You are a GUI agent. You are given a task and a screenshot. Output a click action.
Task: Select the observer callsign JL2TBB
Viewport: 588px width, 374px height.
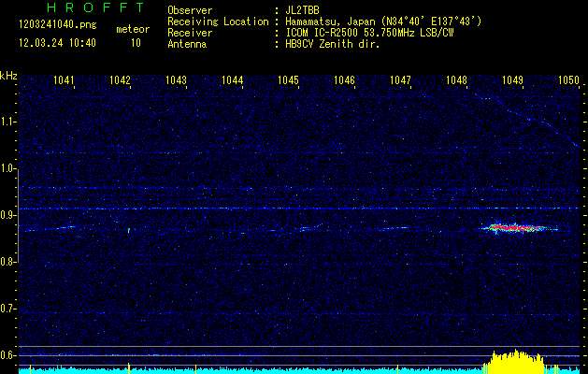tap(302, 10)
